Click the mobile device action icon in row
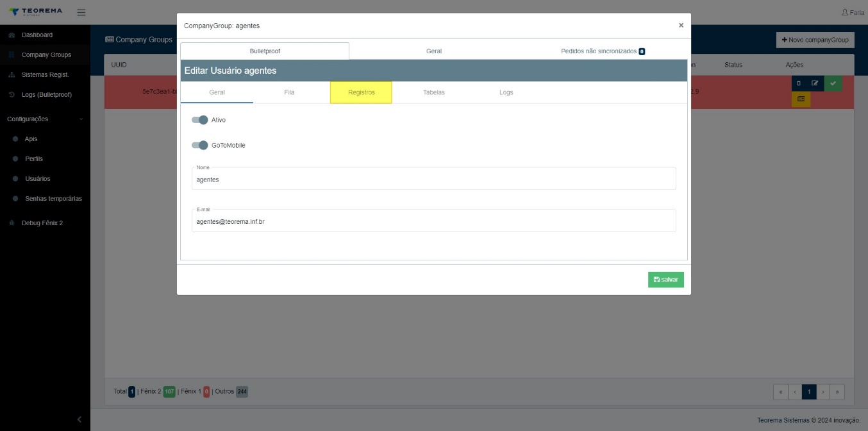The height and width of the screenshot is (431, 868). (798, 83)
